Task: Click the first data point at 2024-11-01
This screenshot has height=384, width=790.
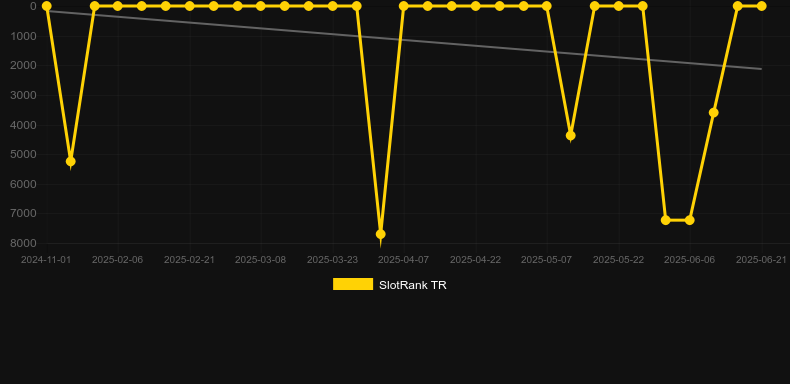Action: [46, 6]
